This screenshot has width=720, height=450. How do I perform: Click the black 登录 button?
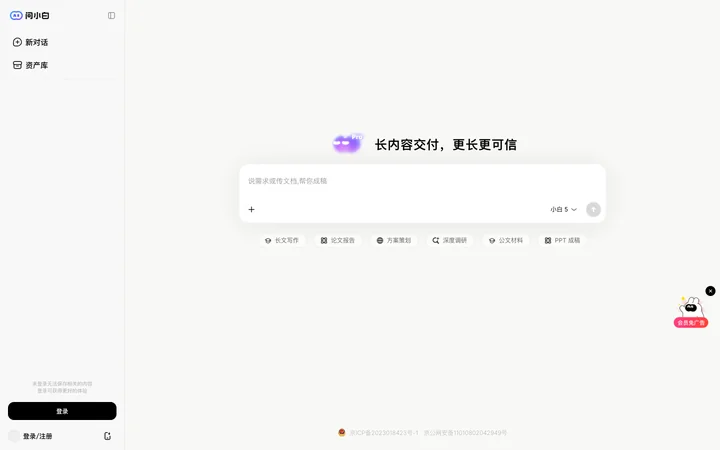tap(62, 411)
